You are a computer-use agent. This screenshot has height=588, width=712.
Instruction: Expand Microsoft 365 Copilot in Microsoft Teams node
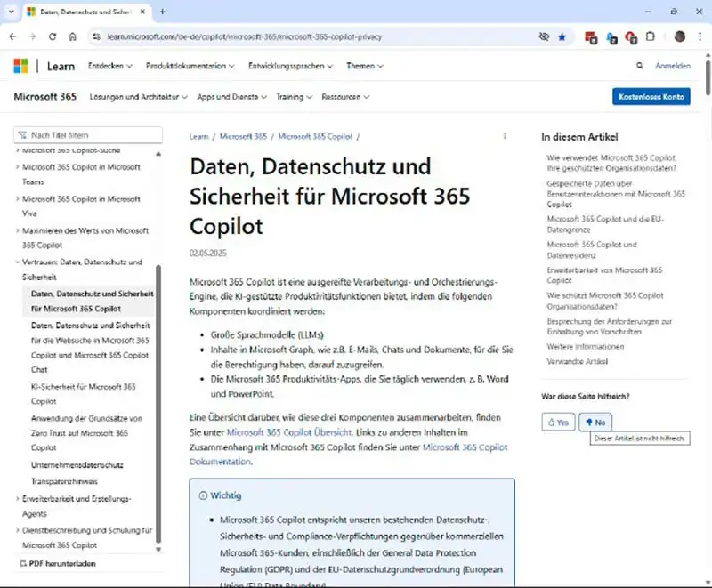pos(17,167)
